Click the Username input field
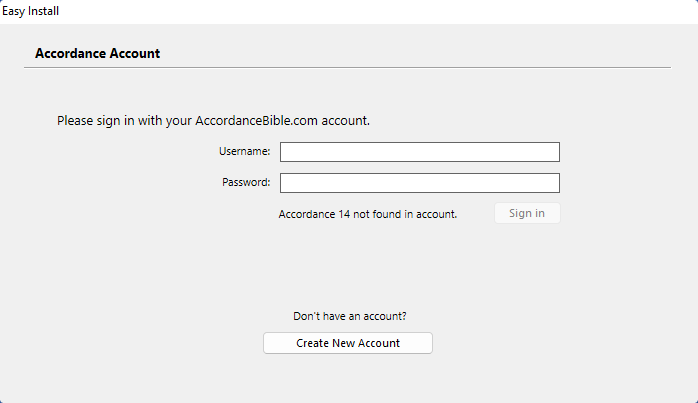 pyautogui.click(x=419, y=152)
